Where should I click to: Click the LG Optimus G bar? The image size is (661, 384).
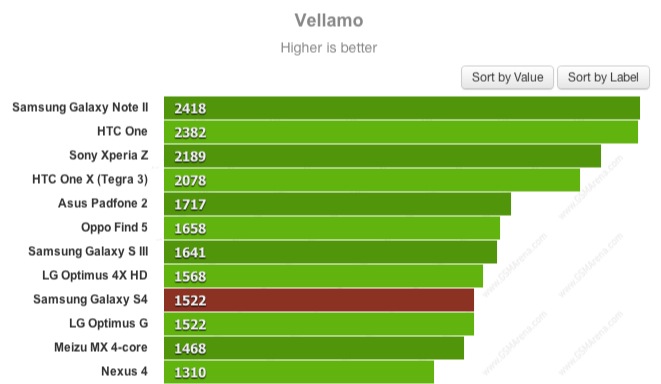click(x=319, y=324)
